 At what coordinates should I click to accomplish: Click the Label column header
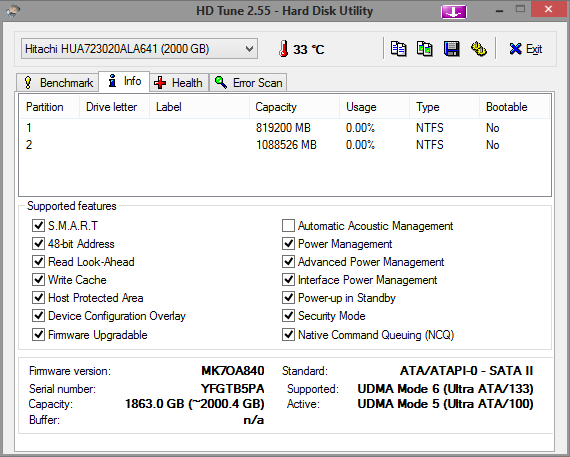tap(199, 107)
